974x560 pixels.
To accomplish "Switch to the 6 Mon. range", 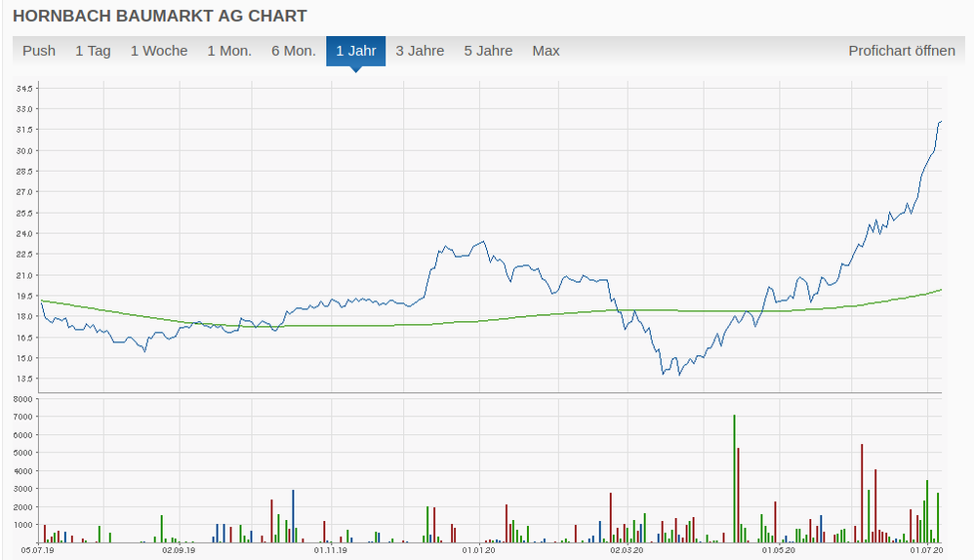I will (294, 51).
